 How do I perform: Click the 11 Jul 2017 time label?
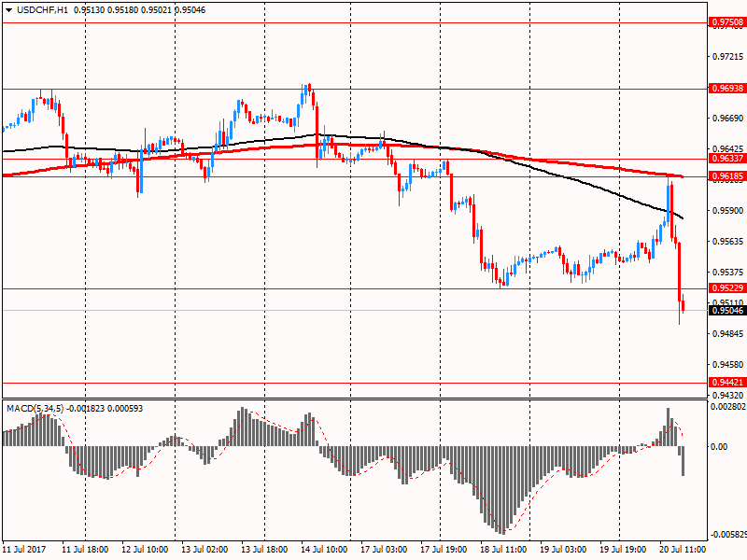tap(25, 550)
